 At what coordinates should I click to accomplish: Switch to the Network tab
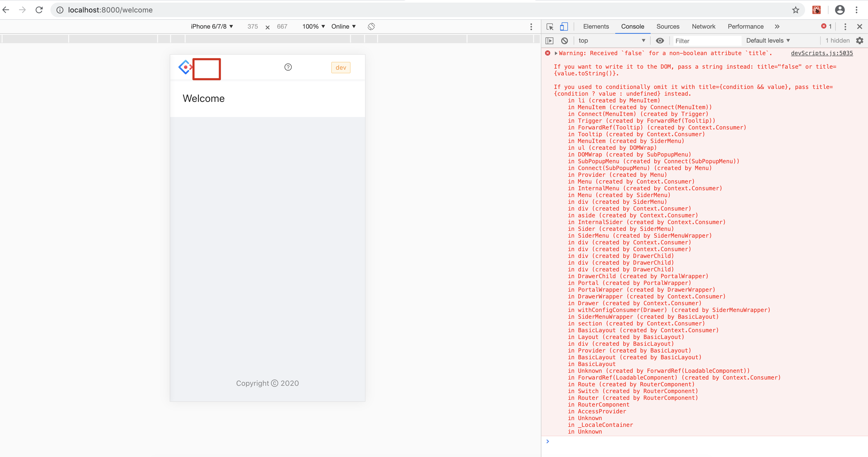pyautogui.click(x=704, y=26)
